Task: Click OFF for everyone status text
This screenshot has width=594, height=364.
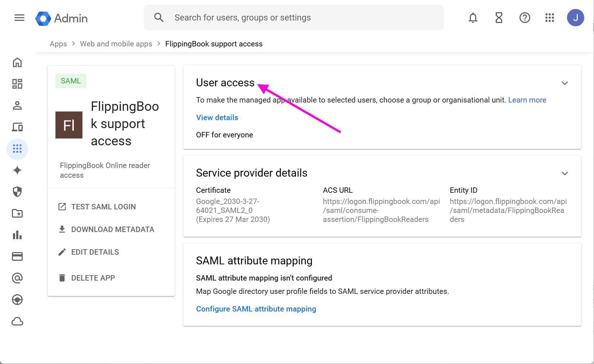Action: [x=225, y=135]
